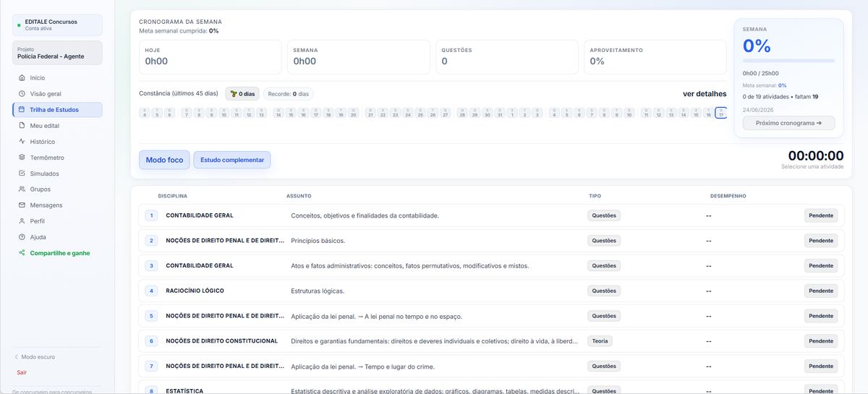Open 'Atos e fatos administrativos' subject
The width and height of the screenshot is (868, 394).
409,265
